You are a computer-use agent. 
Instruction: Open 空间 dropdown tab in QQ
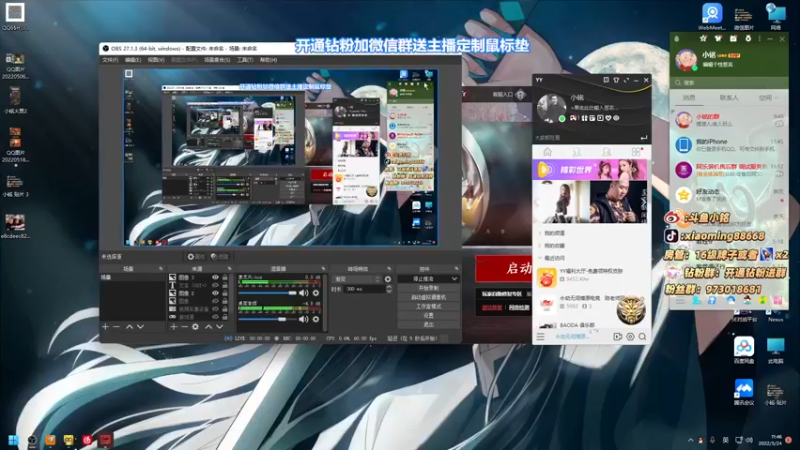pyautogui.click(x=768, y=97)
